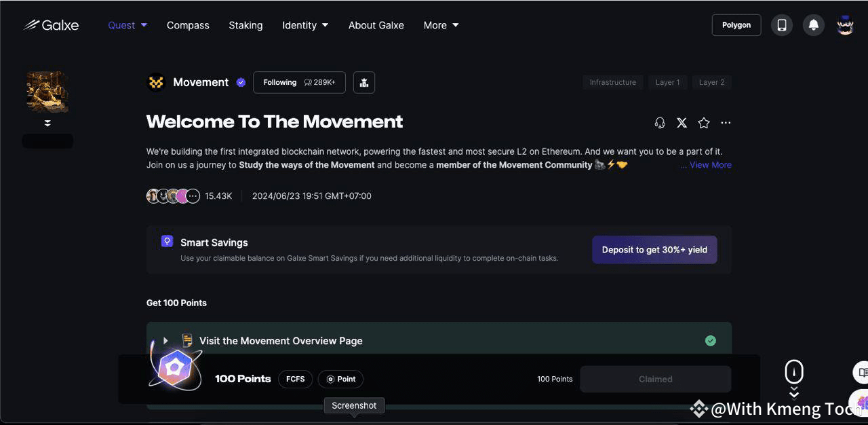
Task: Open the user profile avatar
Action: 845,25
